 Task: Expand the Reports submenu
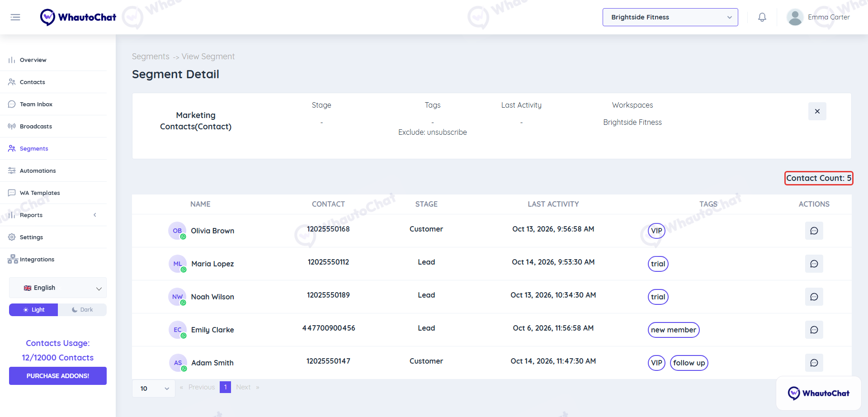click(x=53, y=215)
